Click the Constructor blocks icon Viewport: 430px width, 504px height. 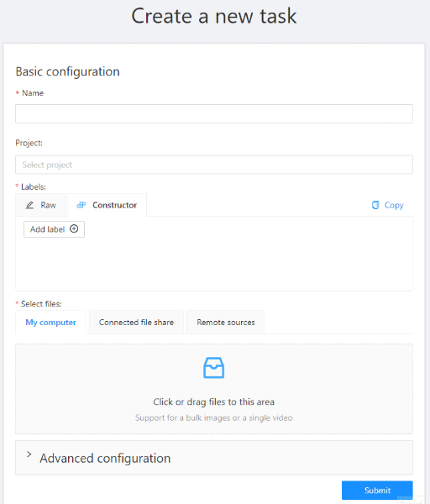coord(81,205)
